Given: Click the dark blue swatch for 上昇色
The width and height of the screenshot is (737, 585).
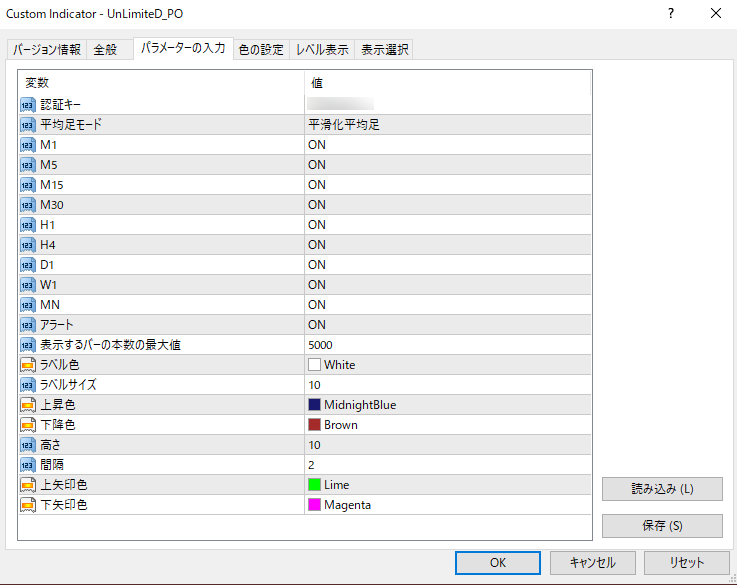Looking at the screenshot, I should [x=314, y=405].
